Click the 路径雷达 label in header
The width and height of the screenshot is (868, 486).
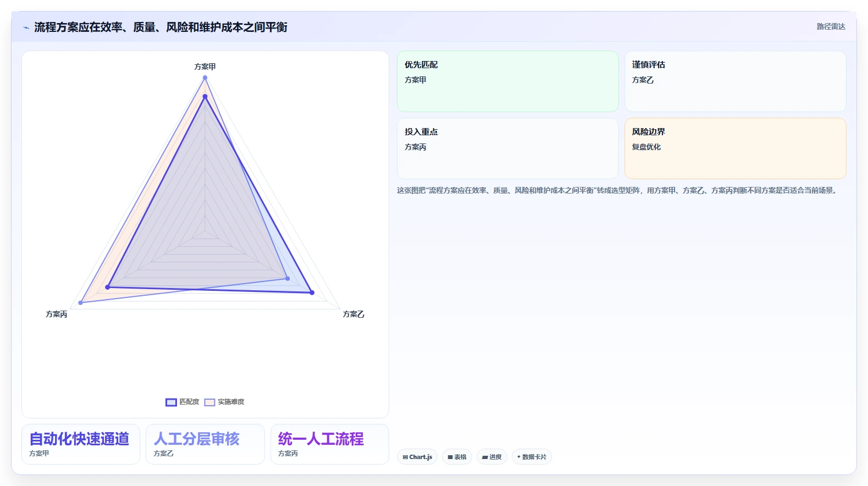pyautogui.click(x=831, y=26)
